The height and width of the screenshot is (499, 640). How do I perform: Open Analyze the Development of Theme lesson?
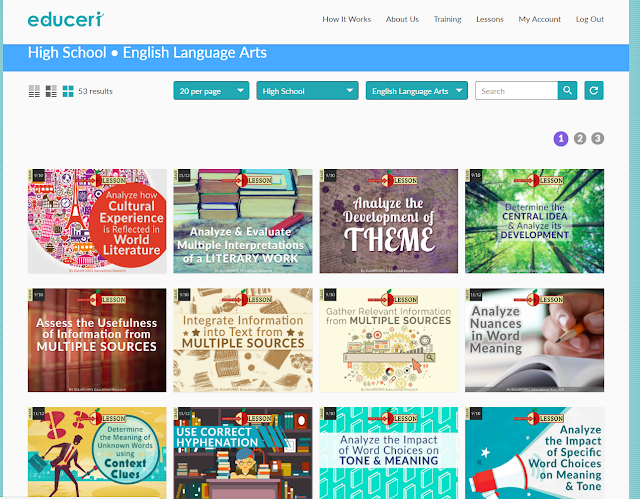389,221
